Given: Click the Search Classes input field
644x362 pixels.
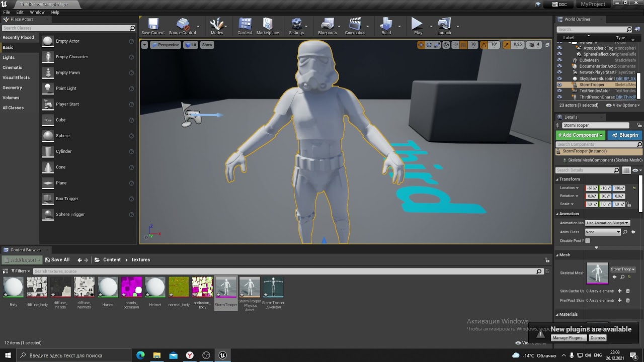Looking at the screenshot, I should (x=69, y=28).
